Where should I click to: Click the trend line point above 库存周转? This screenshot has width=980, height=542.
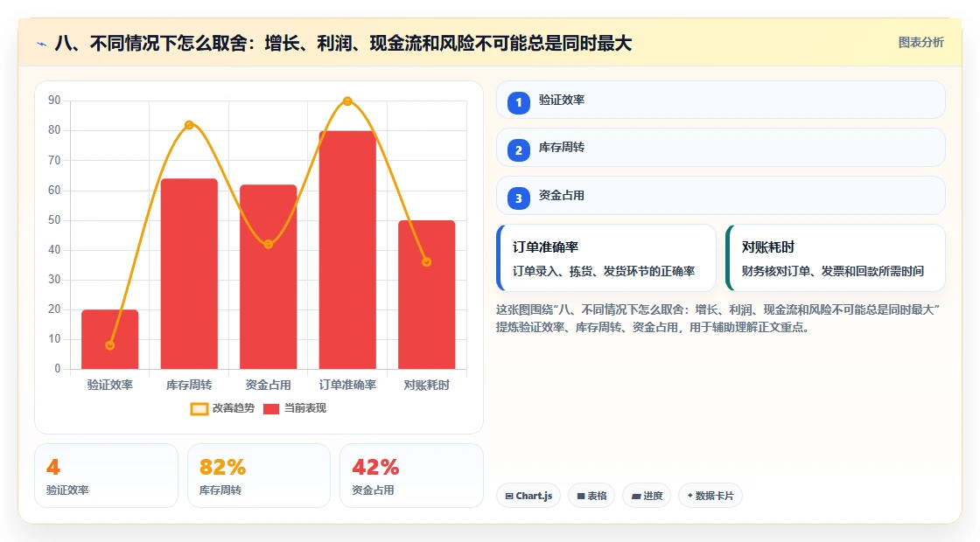189,125
